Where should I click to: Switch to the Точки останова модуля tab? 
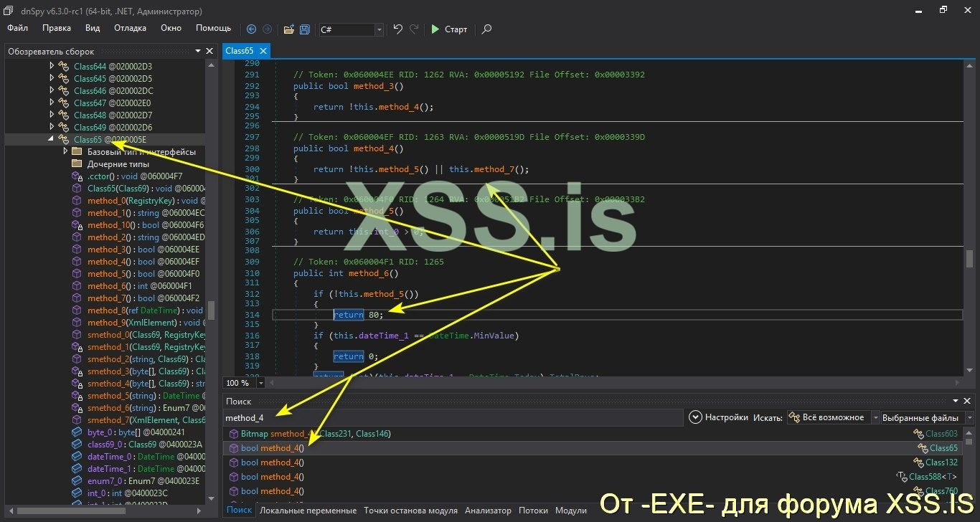pos(410,511)
